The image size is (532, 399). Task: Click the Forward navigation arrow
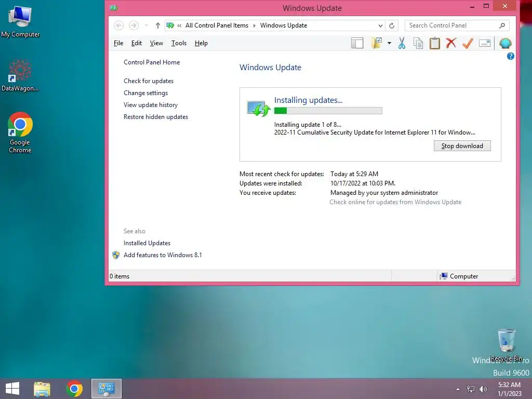click(134, 25)
